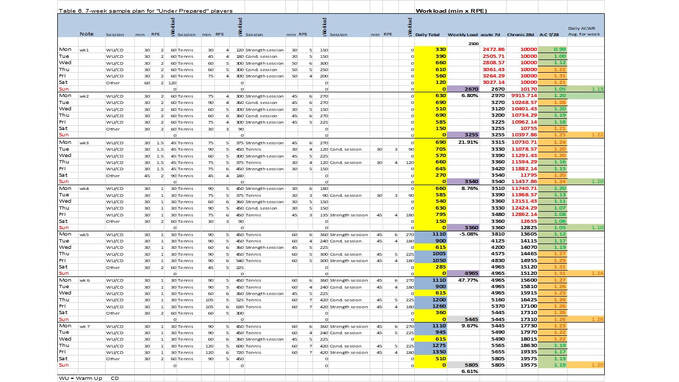Select the blue daily total cell '1260'

click(430, 306)
